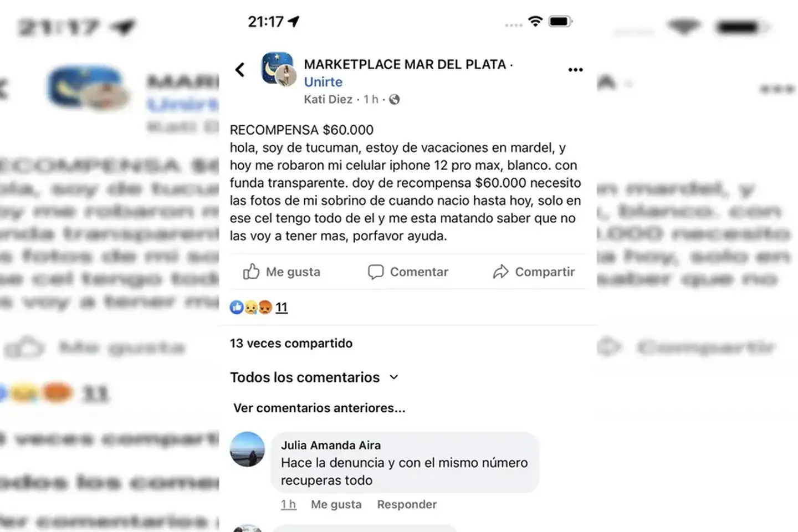Open the three-dots post options menu

575,70
